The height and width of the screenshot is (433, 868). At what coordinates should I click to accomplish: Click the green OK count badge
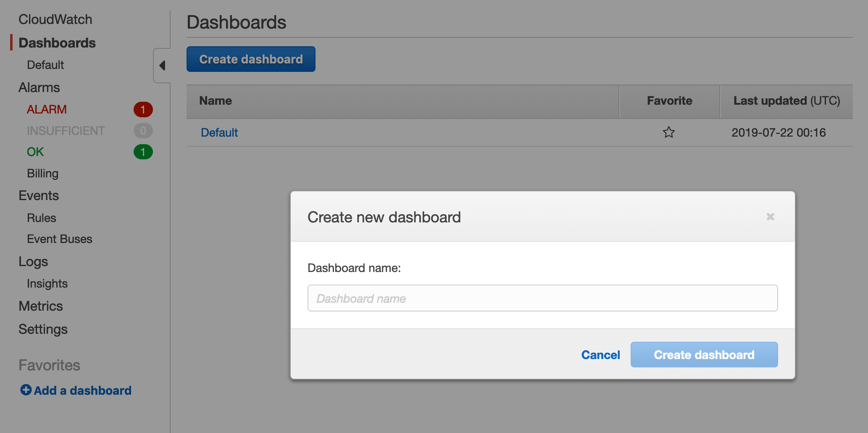coord(143,152)
